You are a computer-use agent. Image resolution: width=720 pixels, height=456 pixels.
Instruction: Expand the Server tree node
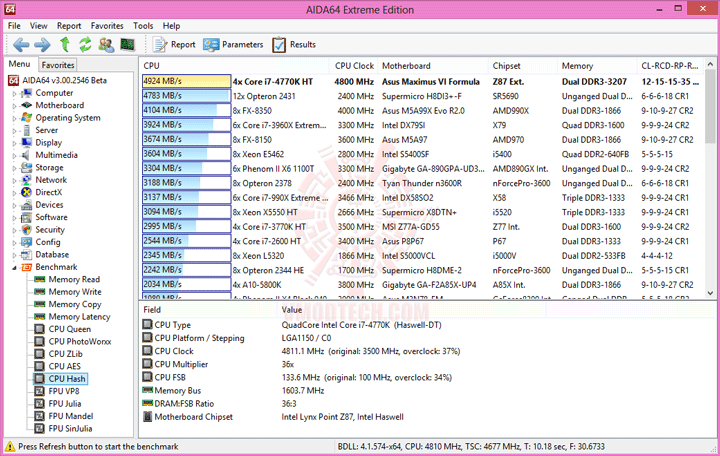coord(14,130)
